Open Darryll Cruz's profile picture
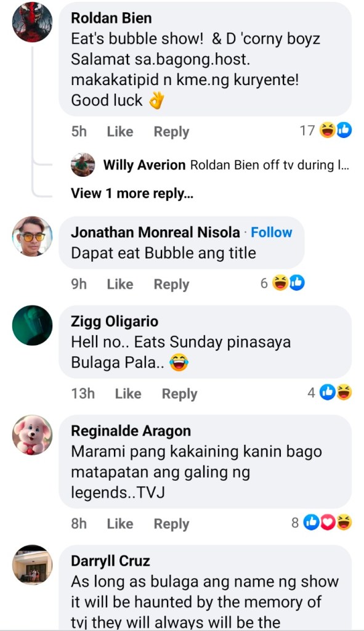 [x=32, y=565]
